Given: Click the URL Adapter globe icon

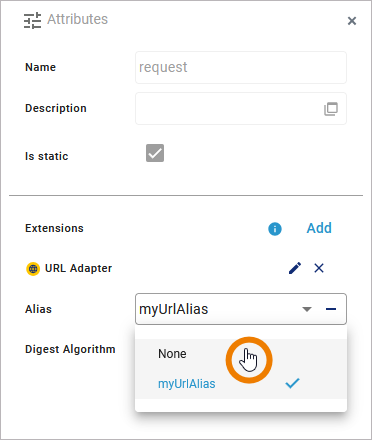Looking at the screenshot, I should [x=33, y=268].
